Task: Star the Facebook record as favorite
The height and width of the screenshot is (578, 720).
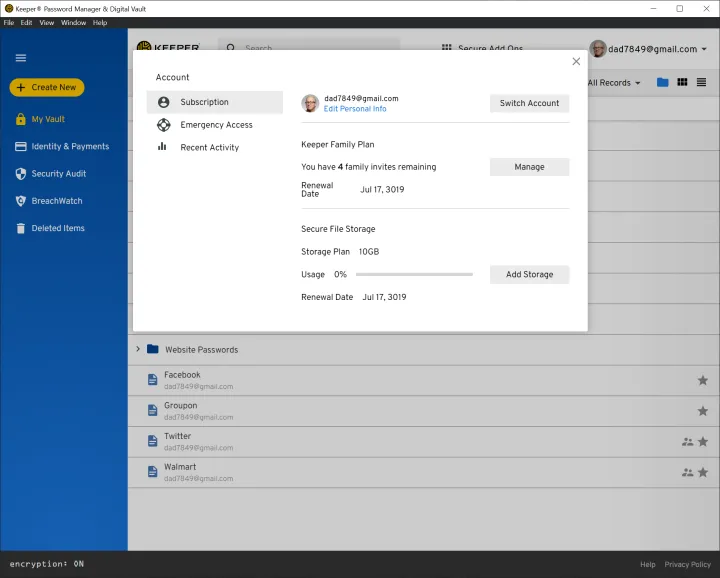Action: coord(702,380)
